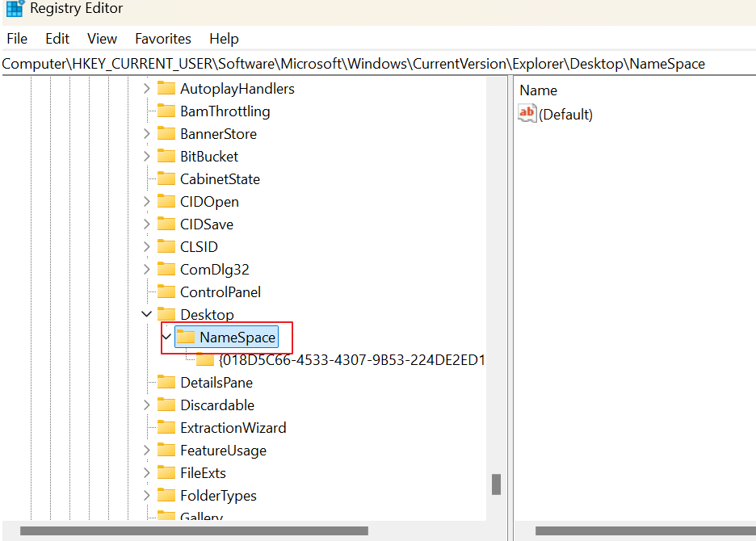Collapse the NameSpace key

point(166,337)
